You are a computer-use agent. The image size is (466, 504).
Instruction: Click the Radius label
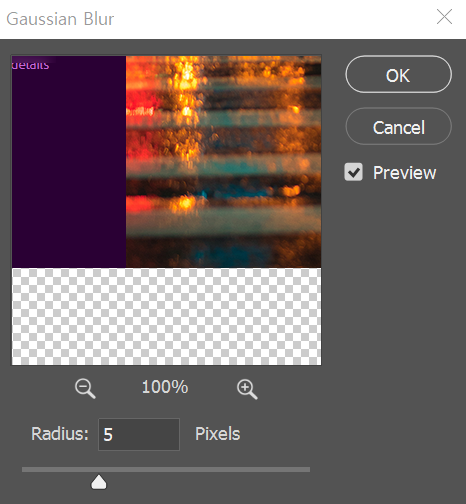[x=60, y=434]
